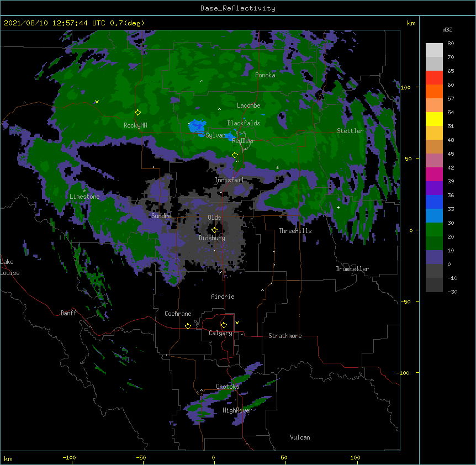This screenshot has width=476, height=465.
Task: Click the Vulcan town label
Action: point(300,437)
